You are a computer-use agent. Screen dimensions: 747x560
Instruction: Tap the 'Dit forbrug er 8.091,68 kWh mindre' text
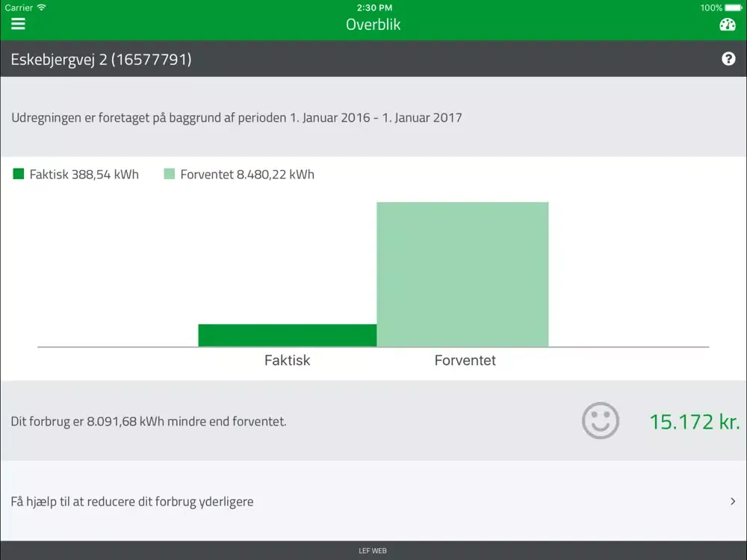[149, 421]
